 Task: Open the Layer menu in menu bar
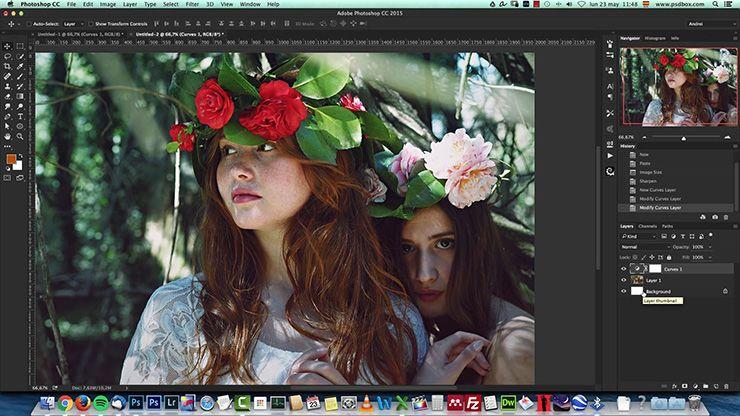pos(130,4)
